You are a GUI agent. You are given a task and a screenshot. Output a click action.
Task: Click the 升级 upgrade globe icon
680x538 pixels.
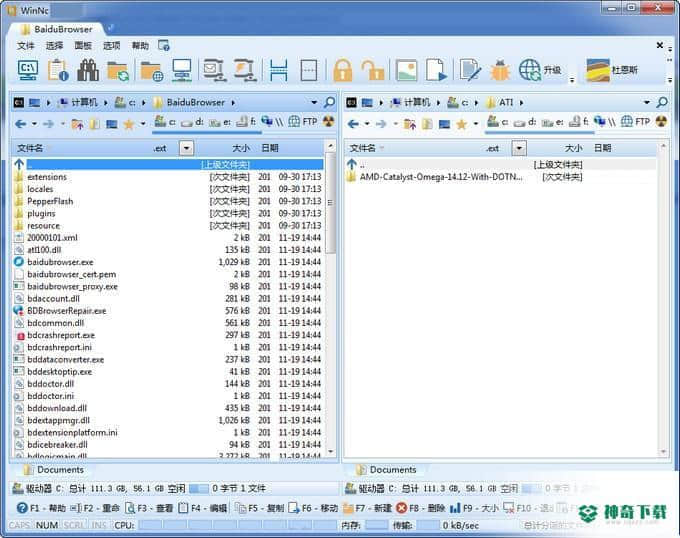click(x=540, y=70)
